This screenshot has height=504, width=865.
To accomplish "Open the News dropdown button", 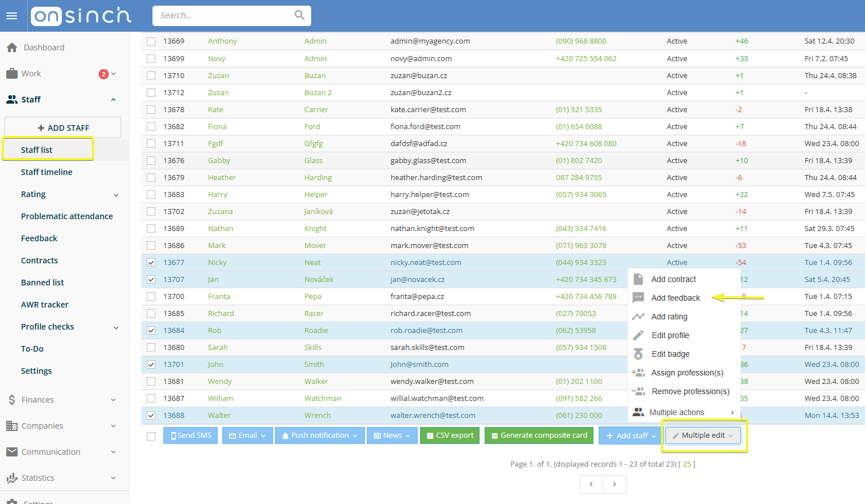I will (392, 435).
